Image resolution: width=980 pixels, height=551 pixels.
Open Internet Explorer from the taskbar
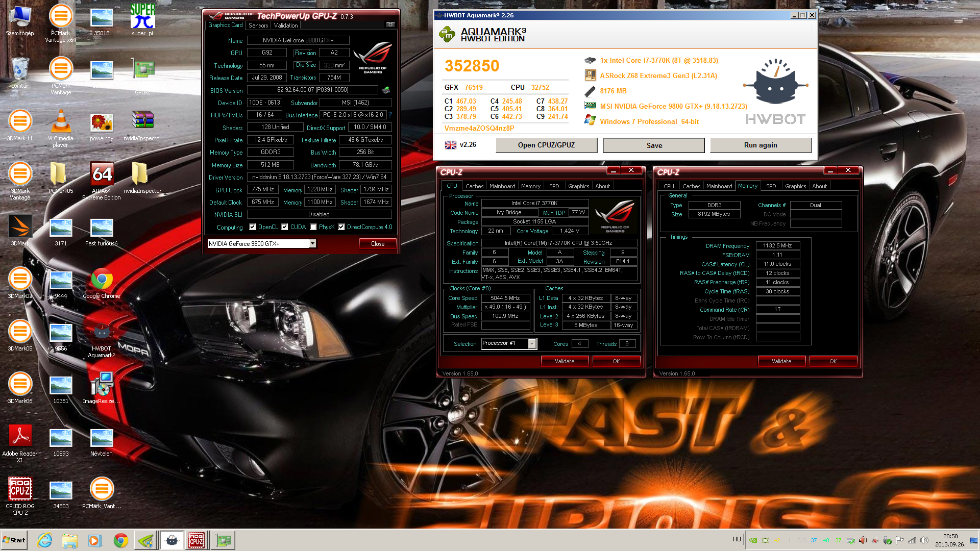45,540
